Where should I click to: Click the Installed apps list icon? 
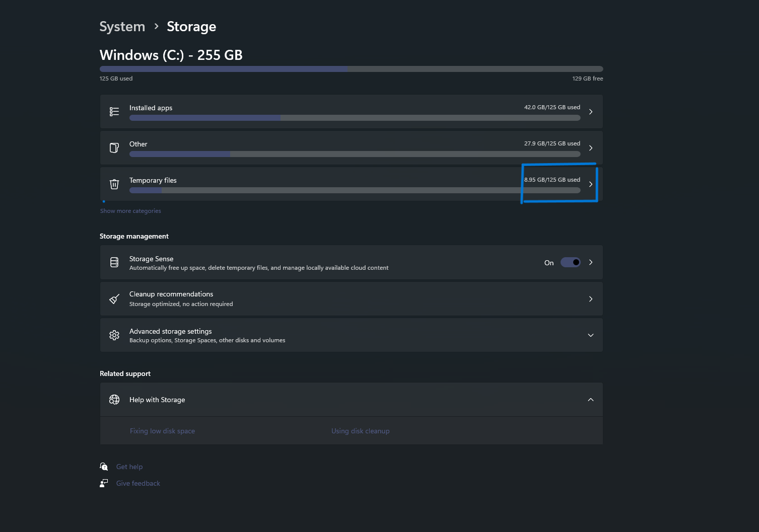coord(114,112)
